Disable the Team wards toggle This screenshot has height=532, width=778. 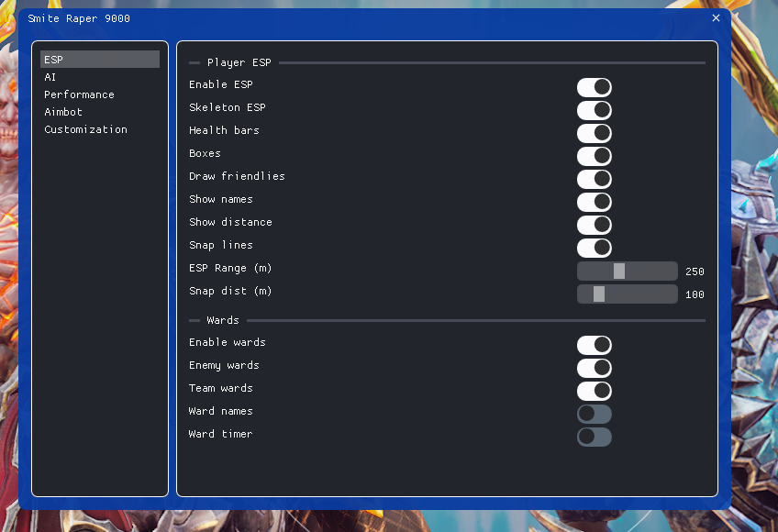tap(594, 391)
